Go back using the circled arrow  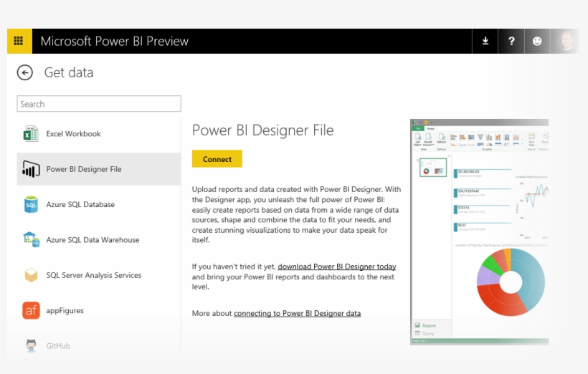coord(25,72)
